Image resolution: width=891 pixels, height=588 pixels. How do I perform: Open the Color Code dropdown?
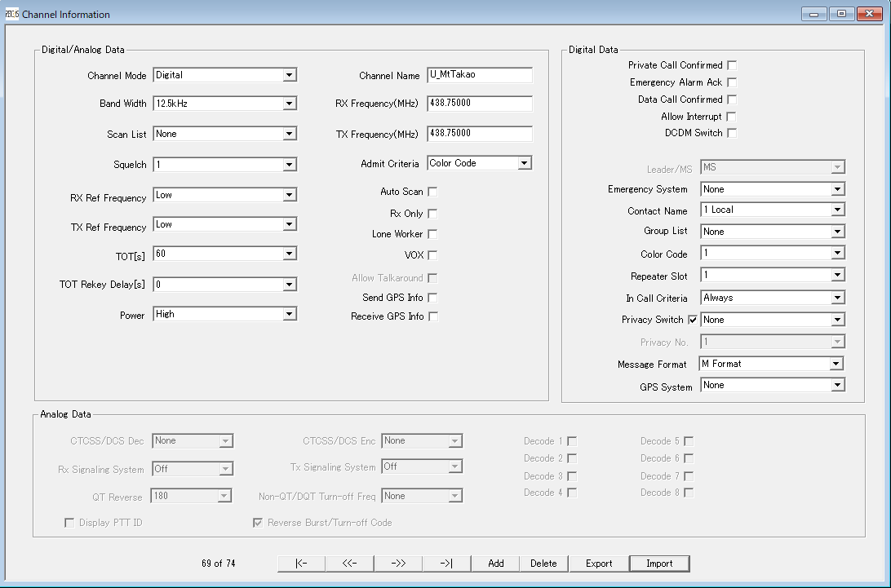pos(837,254)
